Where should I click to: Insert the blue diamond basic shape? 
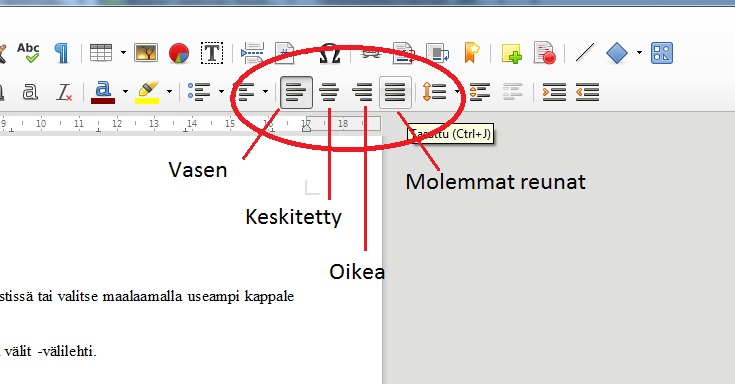click(x=616, y=53)
